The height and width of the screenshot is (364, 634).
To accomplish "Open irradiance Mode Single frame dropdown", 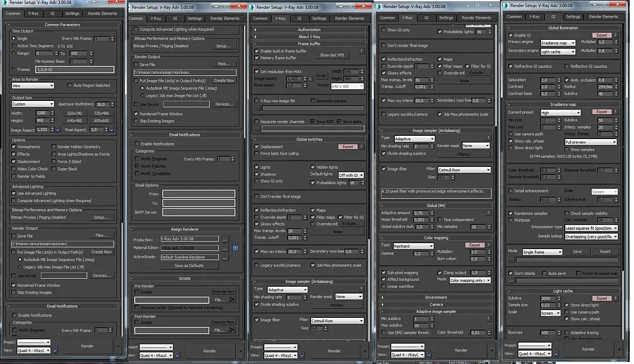I will pyautogui.click(x=542, y=252).
